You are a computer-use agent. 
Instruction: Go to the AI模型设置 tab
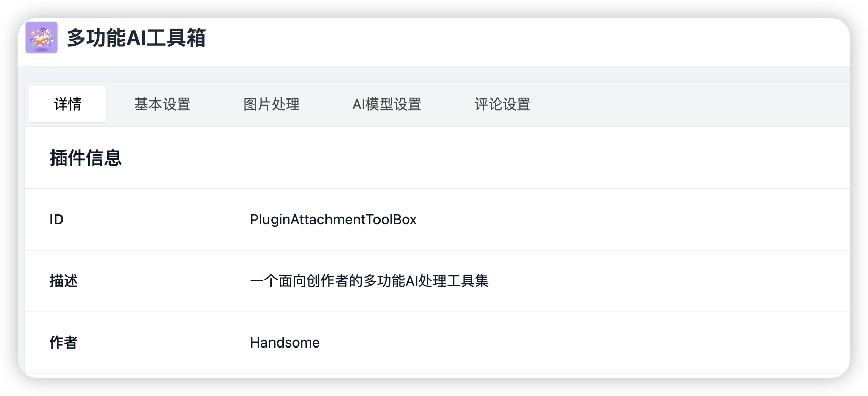coord(387,104)
